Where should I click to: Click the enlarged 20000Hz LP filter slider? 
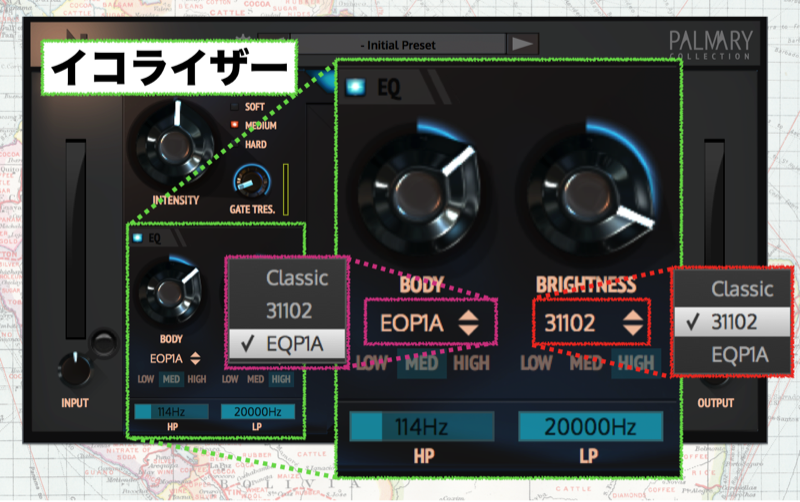(590, 426)
